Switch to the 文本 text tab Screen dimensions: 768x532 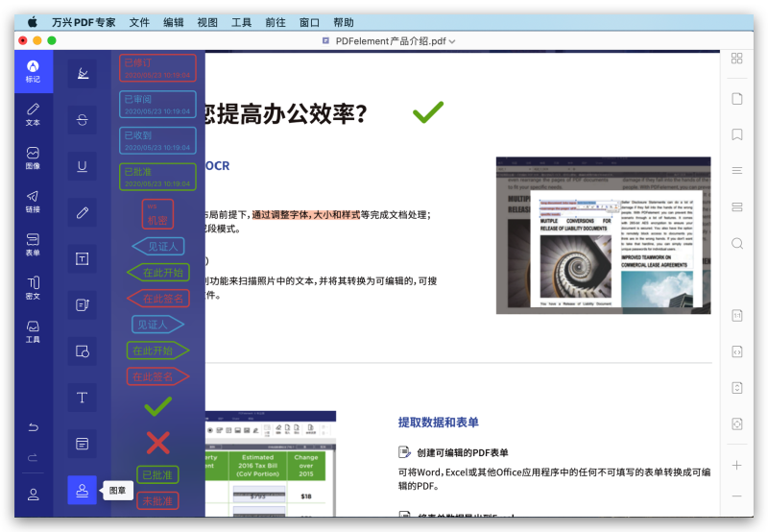[x=33, y=114]
